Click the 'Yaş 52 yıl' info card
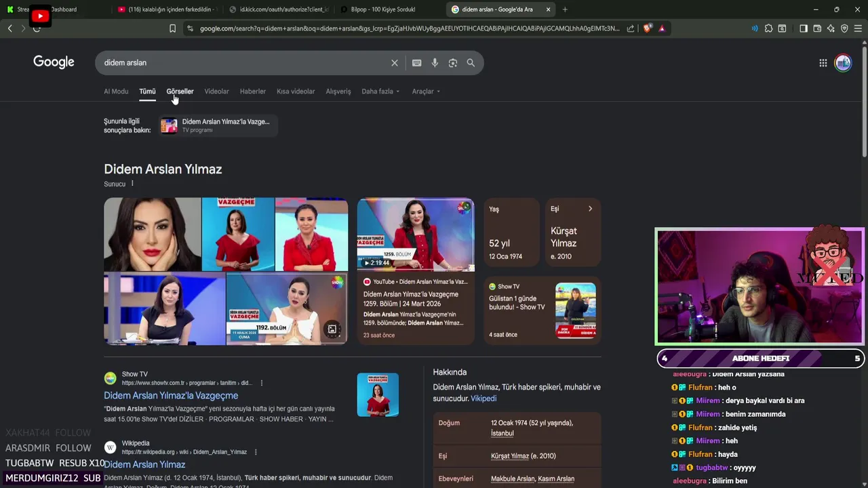The width and height of the screenshot is (868, 488). point(511,232)
